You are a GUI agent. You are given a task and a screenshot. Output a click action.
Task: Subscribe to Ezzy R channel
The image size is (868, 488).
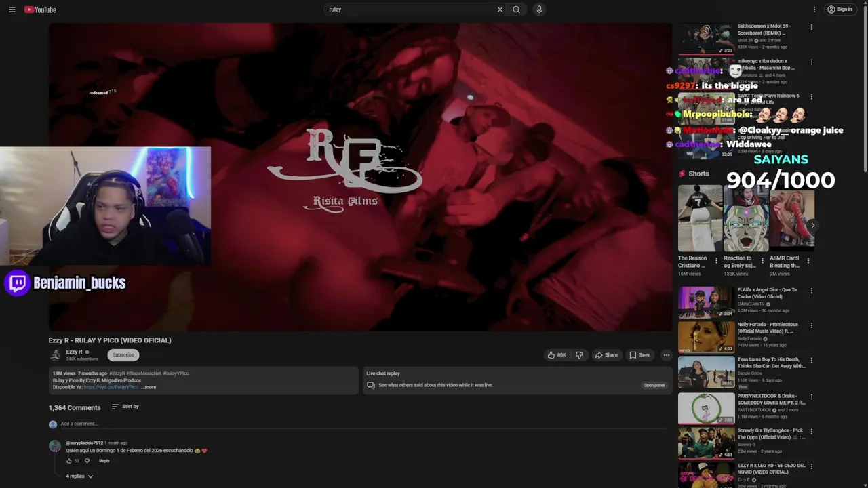click(x=123, y=355)
